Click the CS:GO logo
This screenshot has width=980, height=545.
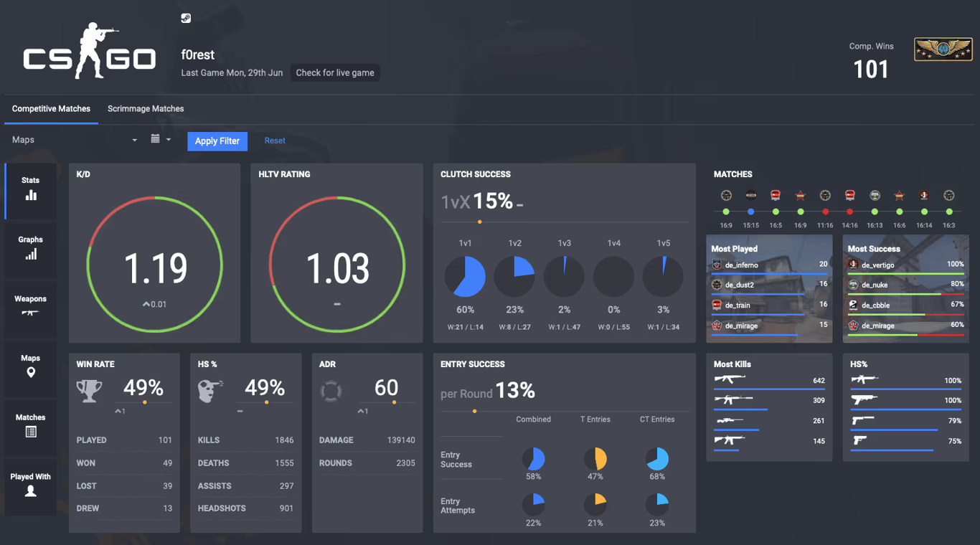tap(90, 51)
